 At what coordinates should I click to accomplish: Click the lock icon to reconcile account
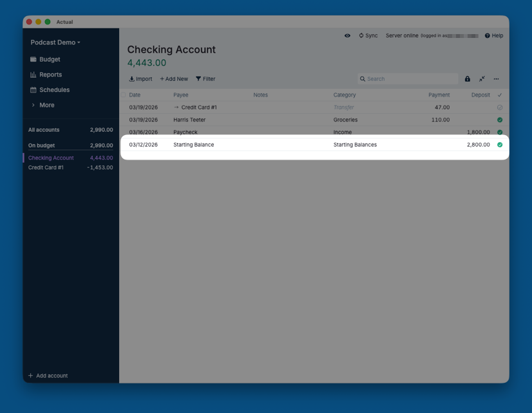pos(468,79)
